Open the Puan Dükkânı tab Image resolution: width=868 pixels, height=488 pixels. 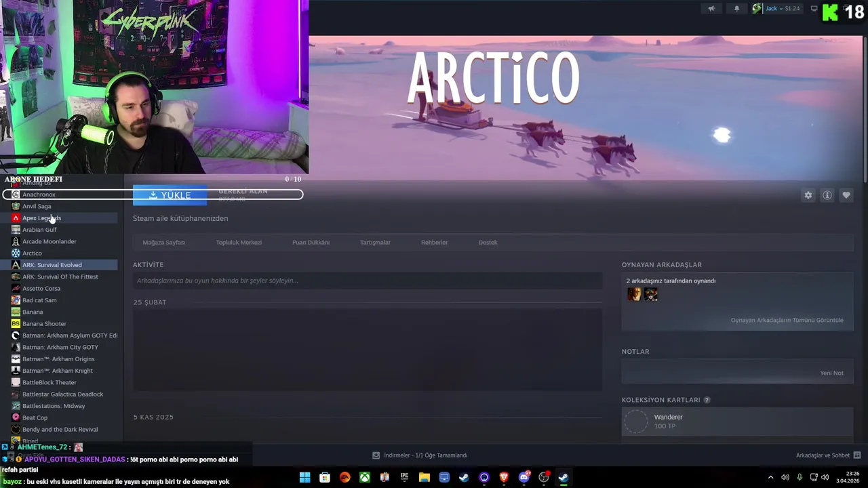(311, 242)
